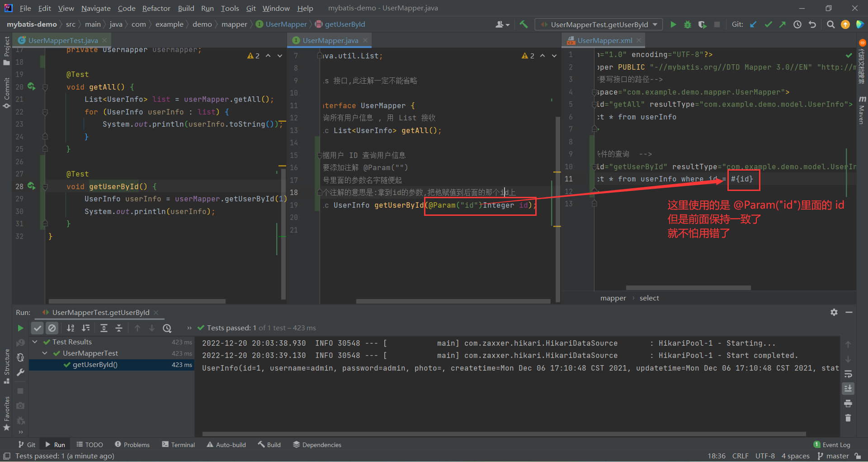Fold getUserById method at line 28
The height and width of the screenshot is (462, 868).
45,186
